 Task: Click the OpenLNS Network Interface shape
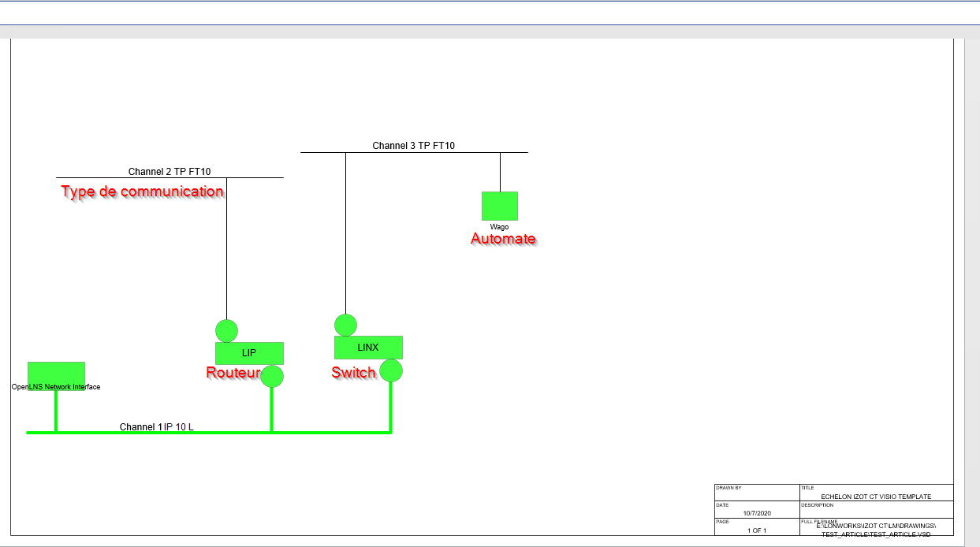(x=56, y=373)
